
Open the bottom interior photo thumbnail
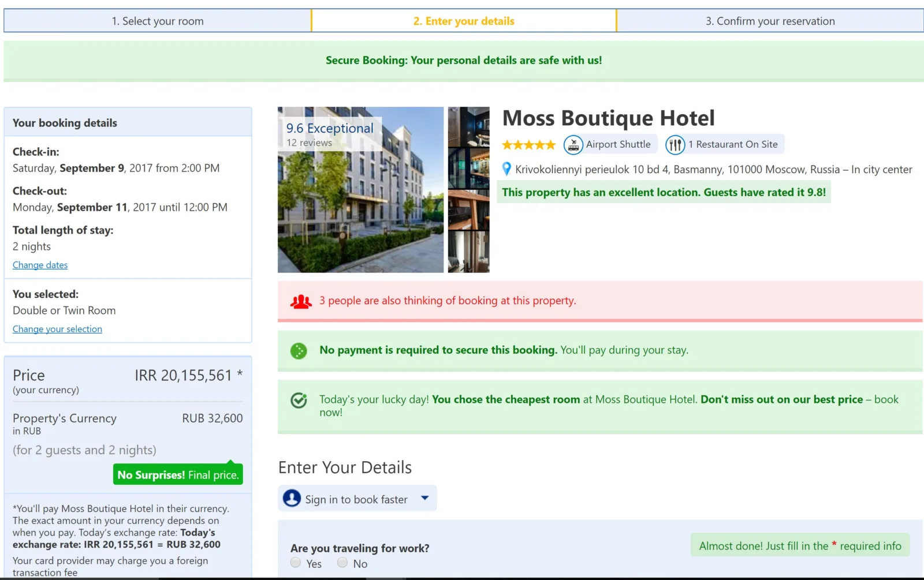tap(469, 252)
